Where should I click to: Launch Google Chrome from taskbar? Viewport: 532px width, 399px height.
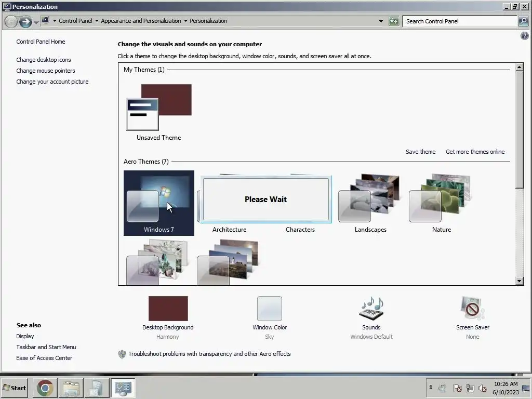tap(45, 388)
